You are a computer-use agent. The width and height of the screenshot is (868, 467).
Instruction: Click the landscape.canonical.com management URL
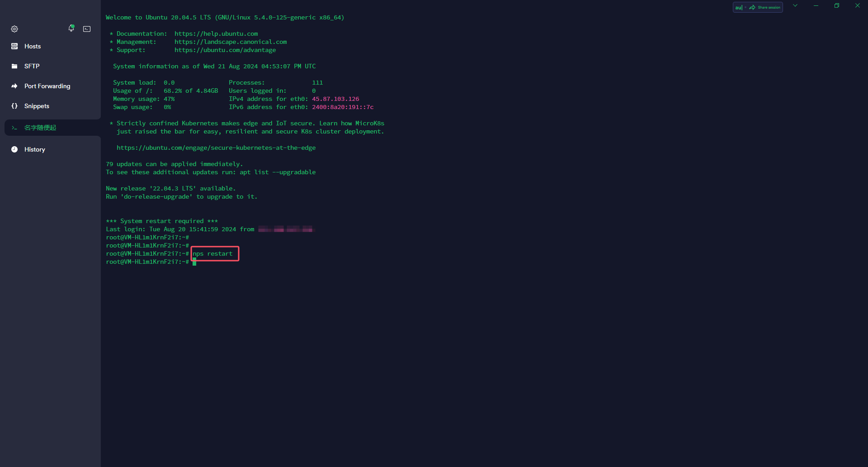[x=231, y=42]
